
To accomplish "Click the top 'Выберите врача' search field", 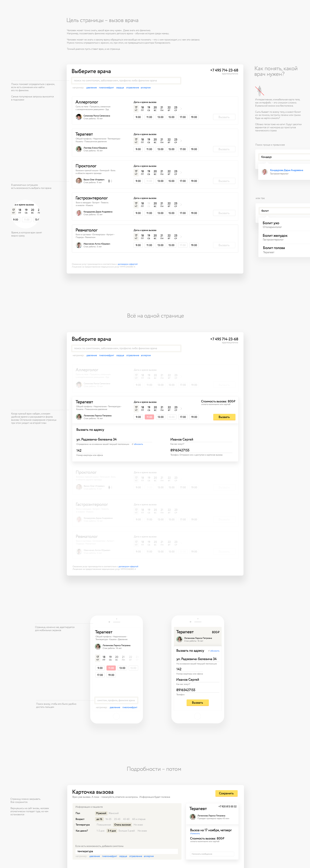I will [x=126, y=80].
